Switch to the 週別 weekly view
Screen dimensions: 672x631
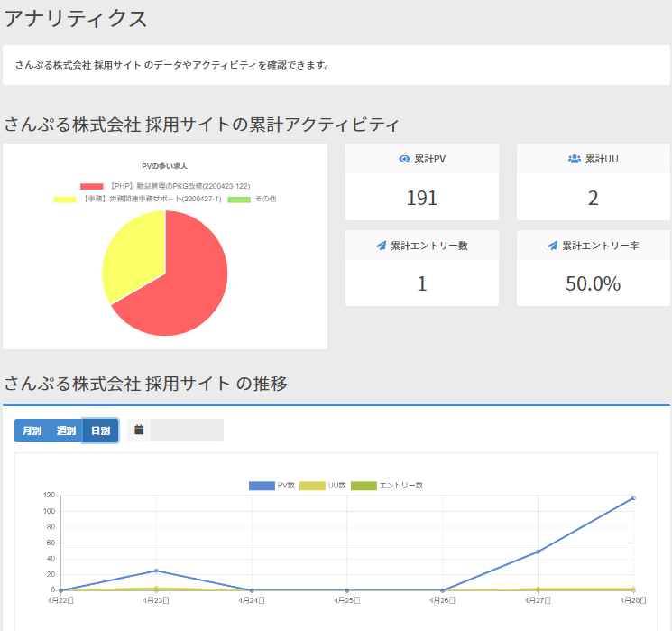pyautogui.click(x=66, y=431)
